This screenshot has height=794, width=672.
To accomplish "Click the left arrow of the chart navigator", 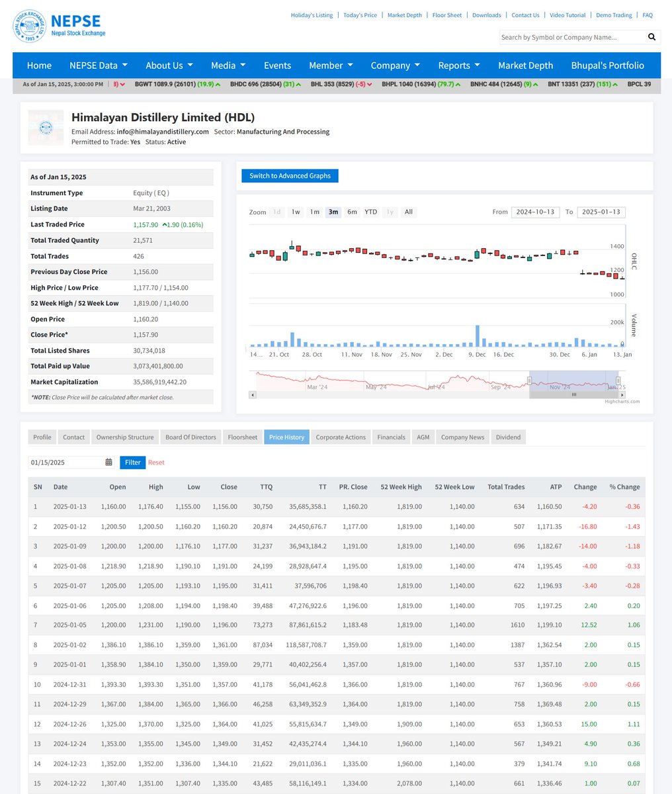I will click(251, 394).
